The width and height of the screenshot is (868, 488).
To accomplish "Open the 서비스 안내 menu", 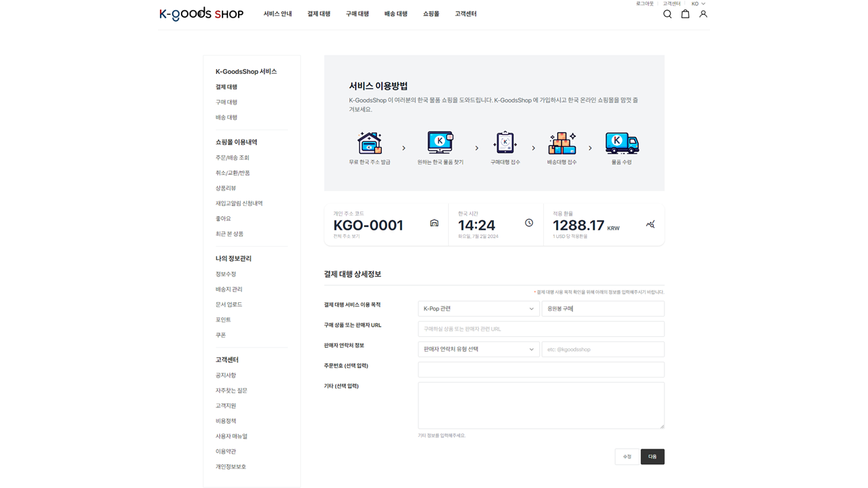I will point(277,14).
